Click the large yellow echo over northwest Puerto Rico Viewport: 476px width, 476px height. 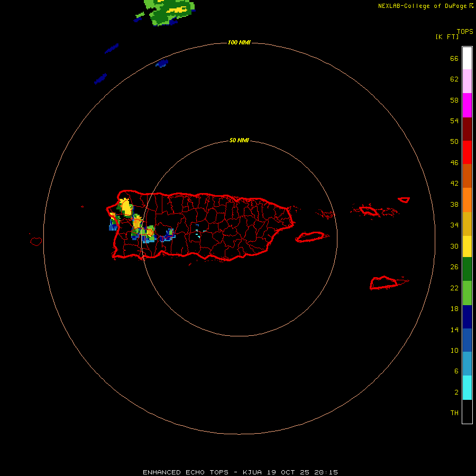125,206
